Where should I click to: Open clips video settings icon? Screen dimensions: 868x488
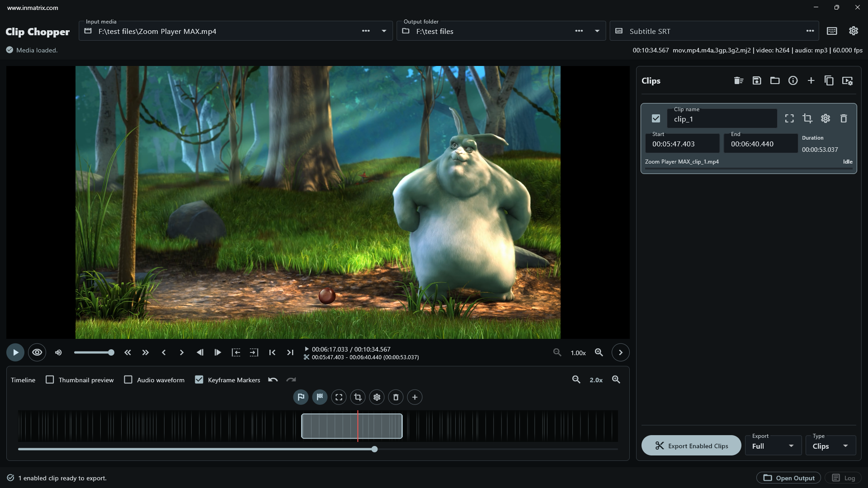(847, 81)
